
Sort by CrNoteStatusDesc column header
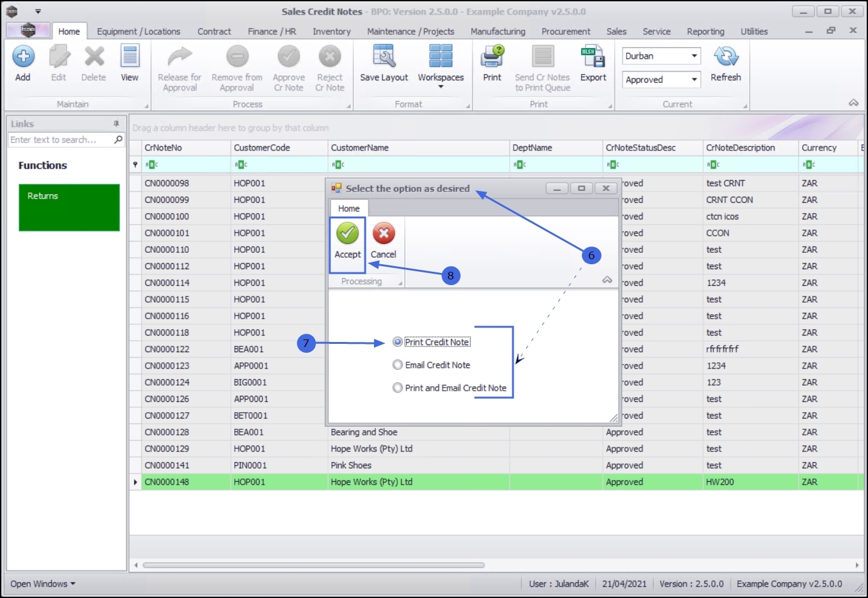coord(653,148)
